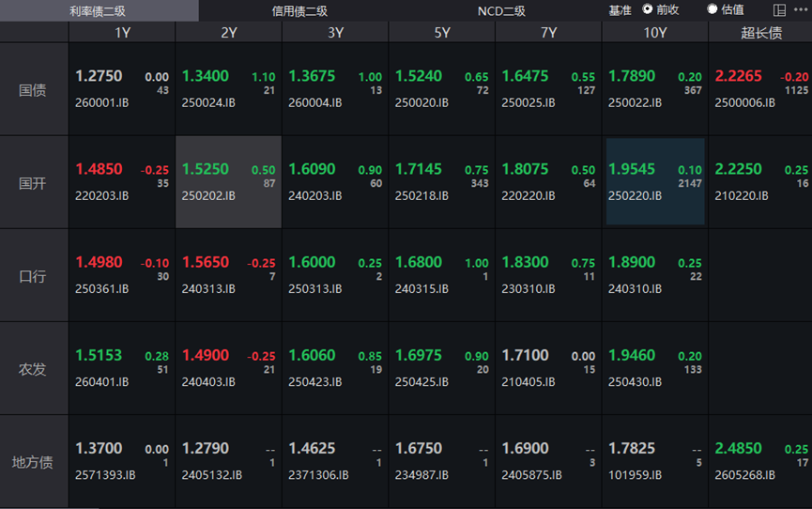812x509 pixels.
Task: Select the 前收 benchmark radio button
Action: (x=648, y=9)
